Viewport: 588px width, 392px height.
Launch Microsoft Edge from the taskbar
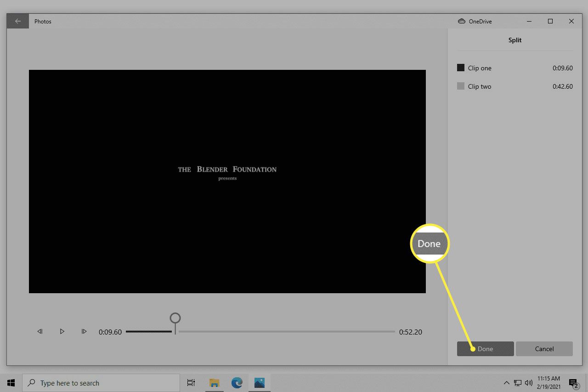tap(237, 383)
